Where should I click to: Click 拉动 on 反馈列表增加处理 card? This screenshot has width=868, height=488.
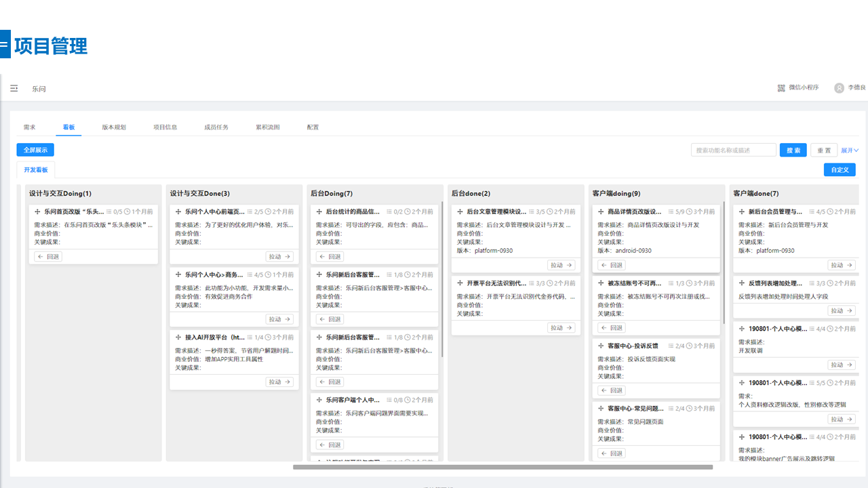pos(842,310)
